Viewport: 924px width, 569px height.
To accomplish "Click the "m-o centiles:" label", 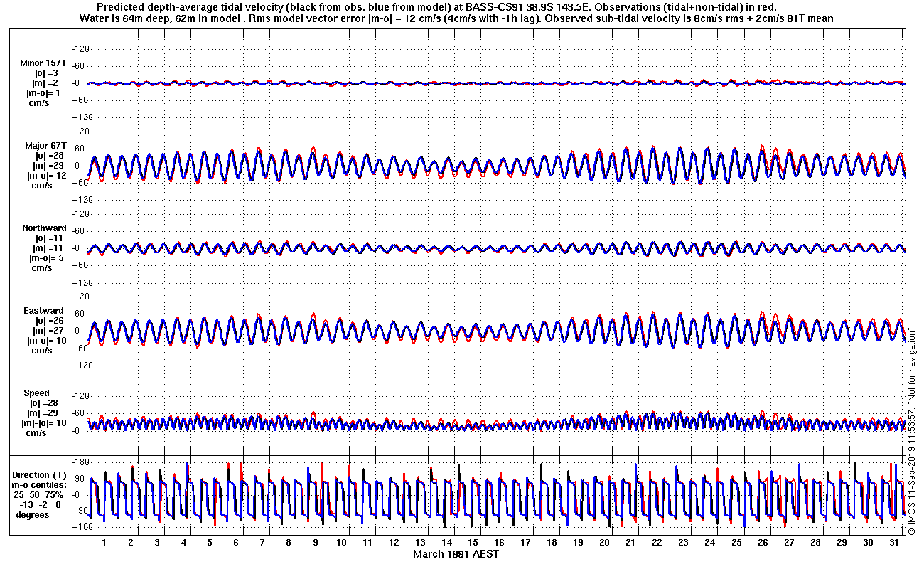I will (41, 485).
